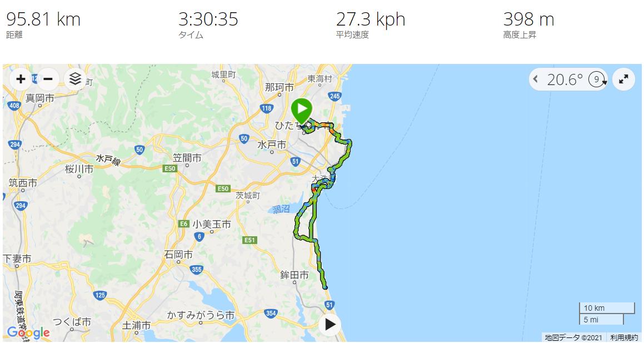Click the 水戸市 city label
Screen dimensions: 644x343
pos(272,145)
